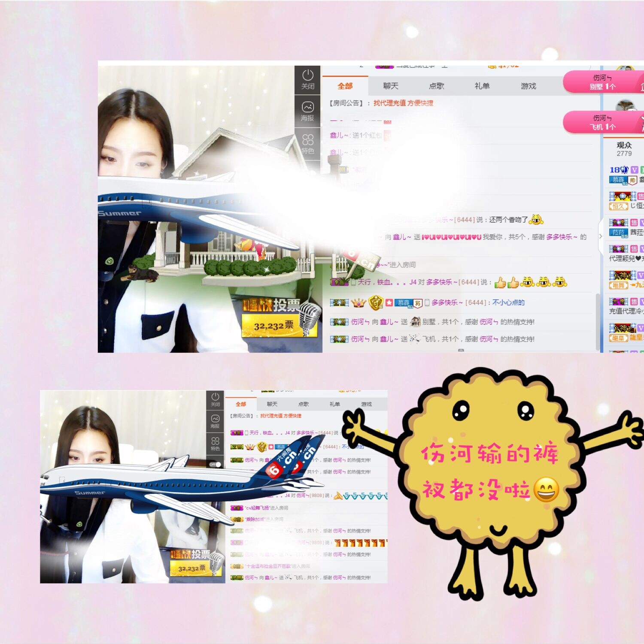The image size is (644, 644).
Task: Click 鑫儿~ in the 送1个红包 message
Action: 339,135
